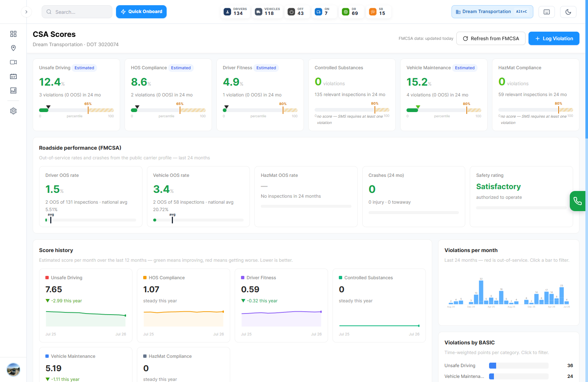
Task: Open the Dream Transportation company switcher
Action: [x=492, y=12]
